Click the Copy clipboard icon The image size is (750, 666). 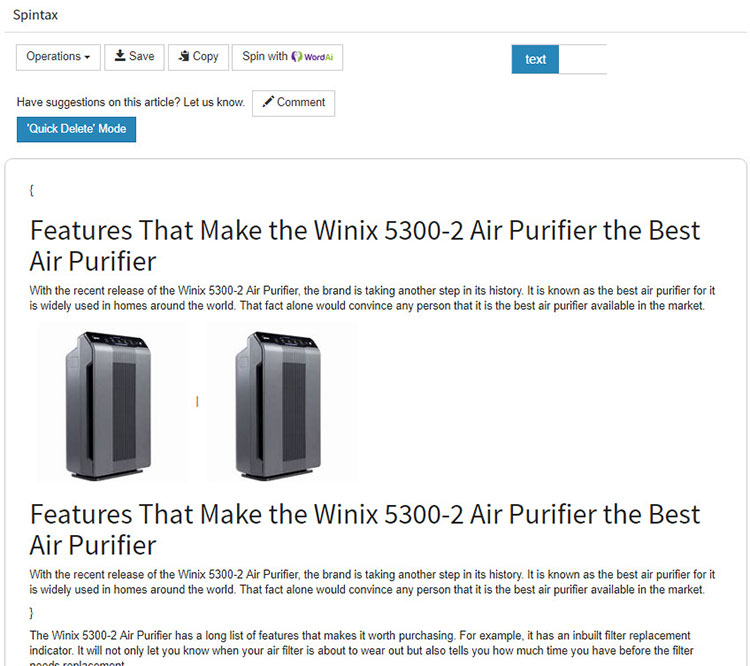tap(184, 56)
